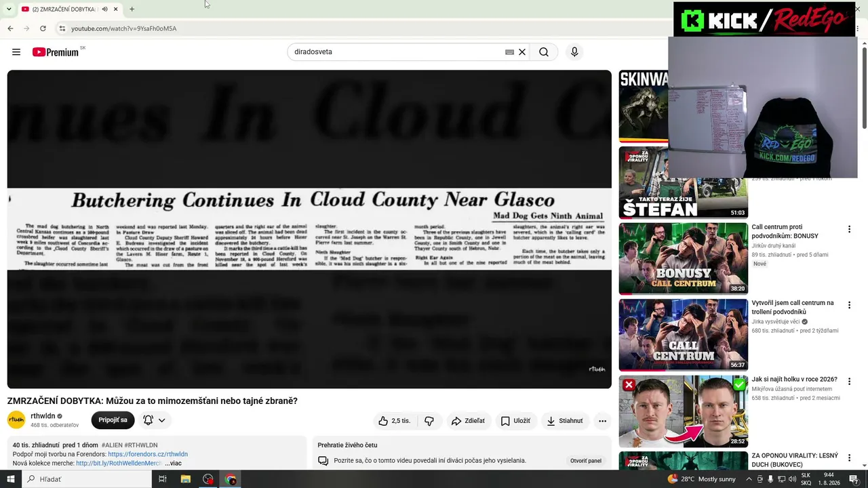Image resolution: width=868 pixels, height=488 pixels.
Task: Open a new browser tab
Action: coord(132,9)
